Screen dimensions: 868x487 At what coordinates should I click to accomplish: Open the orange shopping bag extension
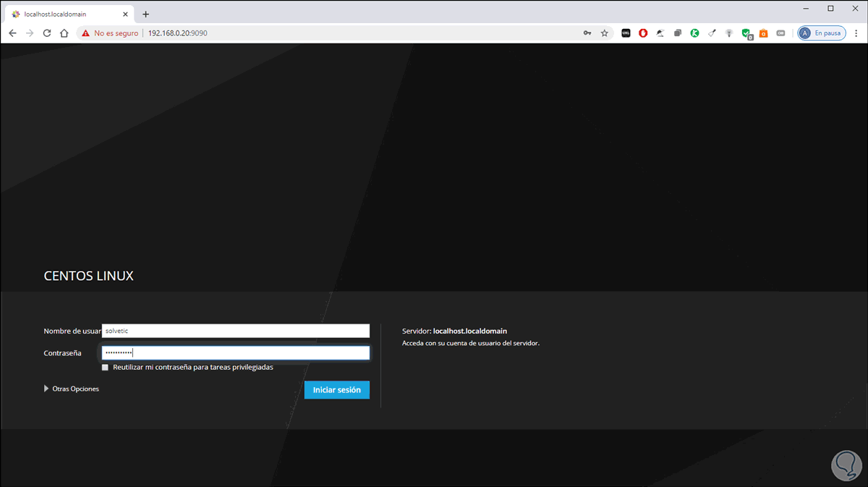[x=763, y=33]
